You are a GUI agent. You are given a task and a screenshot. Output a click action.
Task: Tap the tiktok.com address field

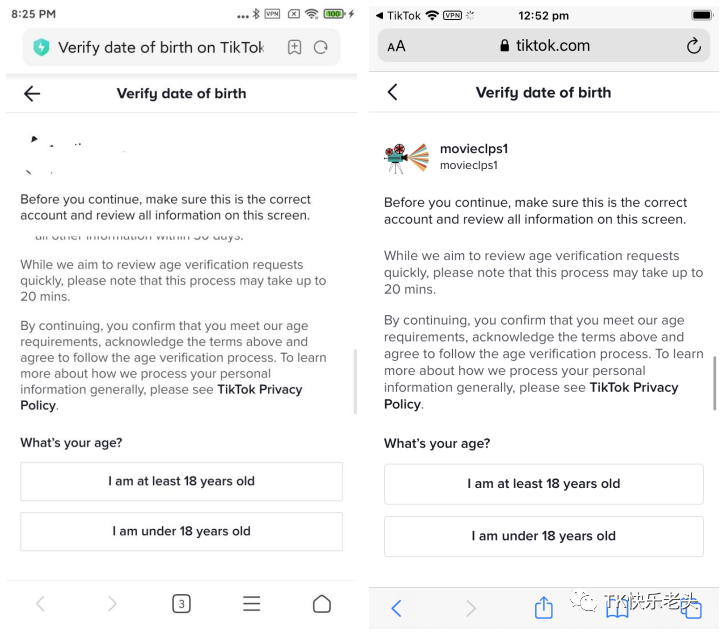(545, 46)
